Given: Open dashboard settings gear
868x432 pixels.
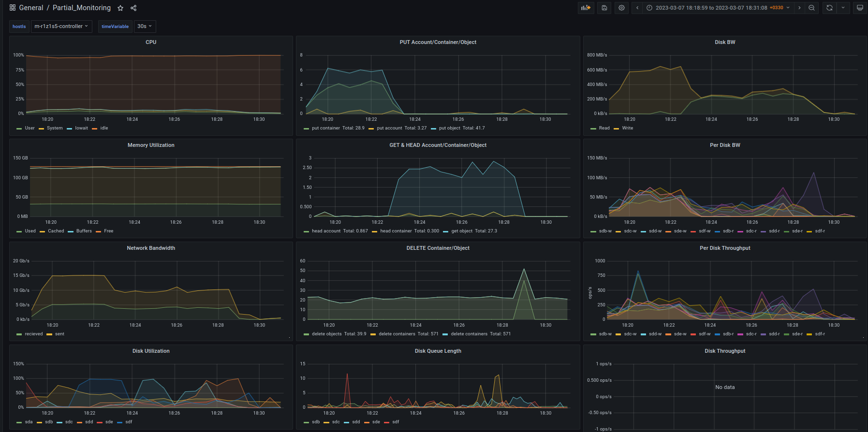Looking at the screenshot, I should [621, 8].
